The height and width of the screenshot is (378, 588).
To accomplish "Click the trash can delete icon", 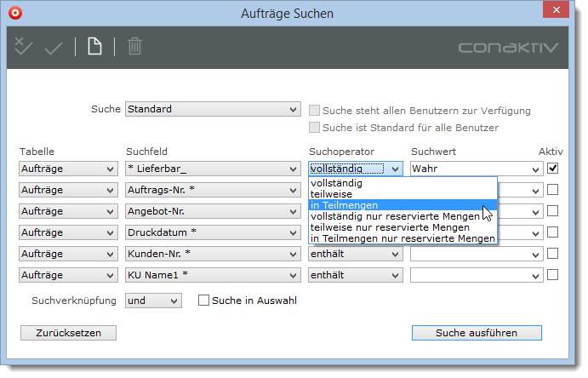I will 134,47.
